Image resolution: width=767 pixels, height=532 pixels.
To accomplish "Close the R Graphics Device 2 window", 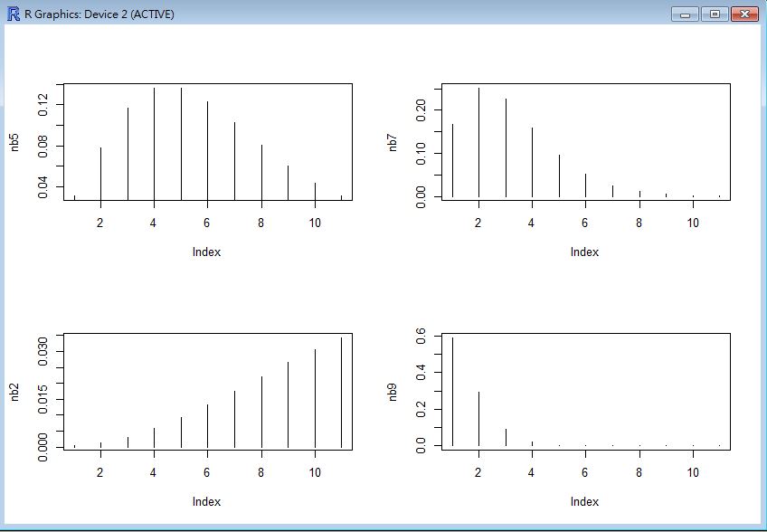I will (x=743, y=14).
